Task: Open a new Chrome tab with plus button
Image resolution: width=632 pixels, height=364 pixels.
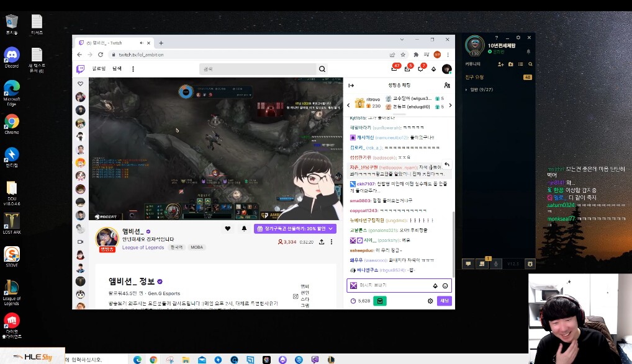Action: coord(161,43)
